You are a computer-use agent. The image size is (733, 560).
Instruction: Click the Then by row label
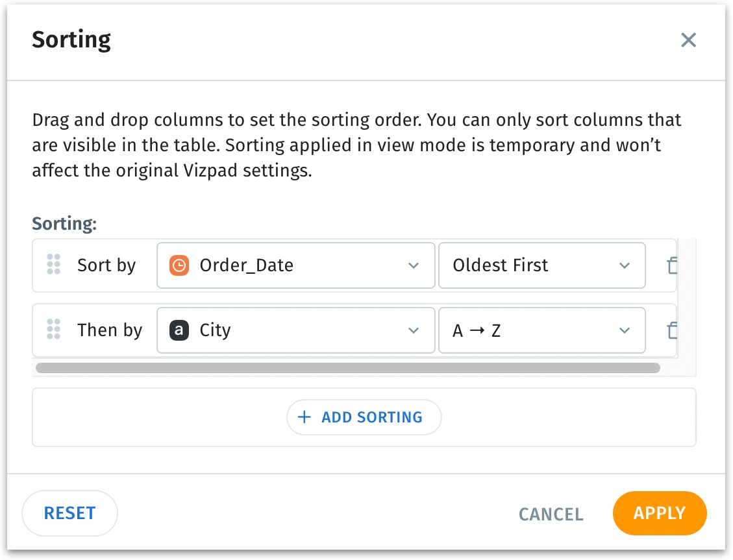tap(110, 330)
